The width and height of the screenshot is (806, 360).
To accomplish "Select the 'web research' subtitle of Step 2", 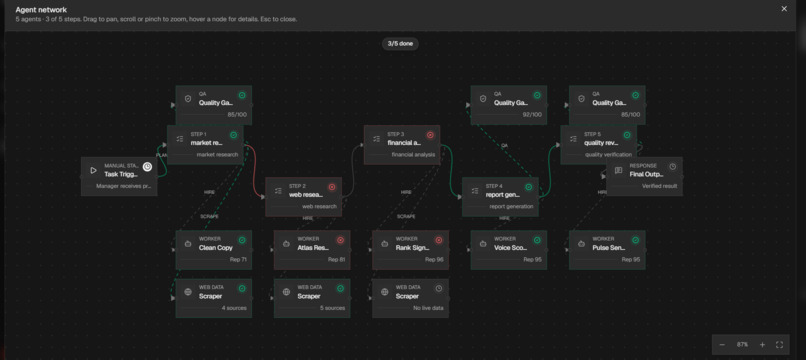I will click(319, 206).
